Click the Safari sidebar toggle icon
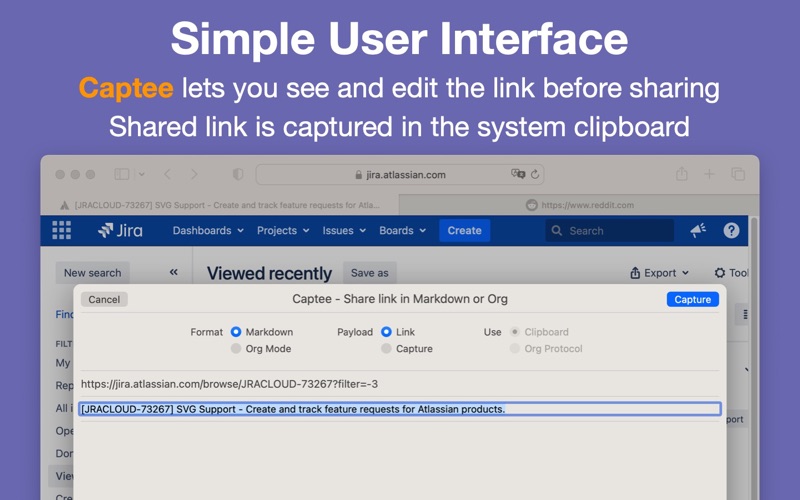Image resolution: width=800 pixels, height=500 pixels. (x=121, y=174)
